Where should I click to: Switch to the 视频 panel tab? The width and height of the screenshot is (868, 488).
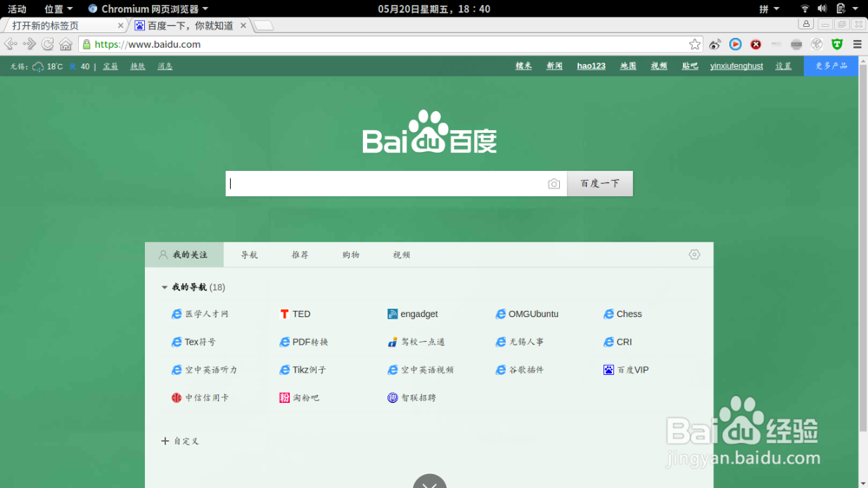tap(401, 254)
